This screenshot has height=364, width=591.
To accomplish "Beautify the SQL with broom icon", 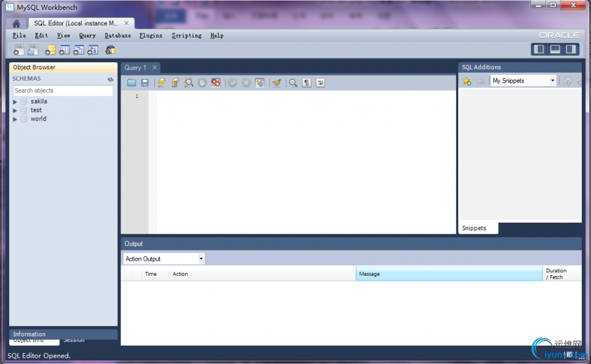I will point(276,82).
